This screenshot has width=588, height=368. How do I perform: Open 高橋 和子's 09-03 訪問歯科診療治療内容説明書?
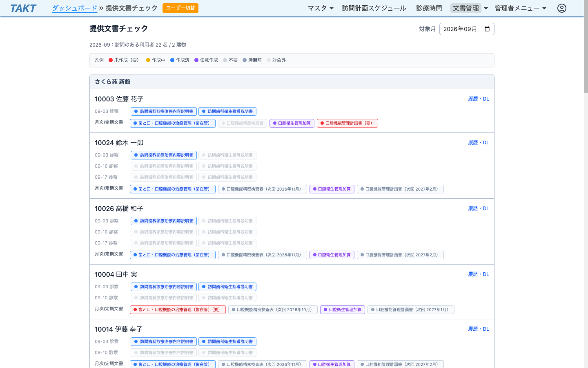[164, 221]
